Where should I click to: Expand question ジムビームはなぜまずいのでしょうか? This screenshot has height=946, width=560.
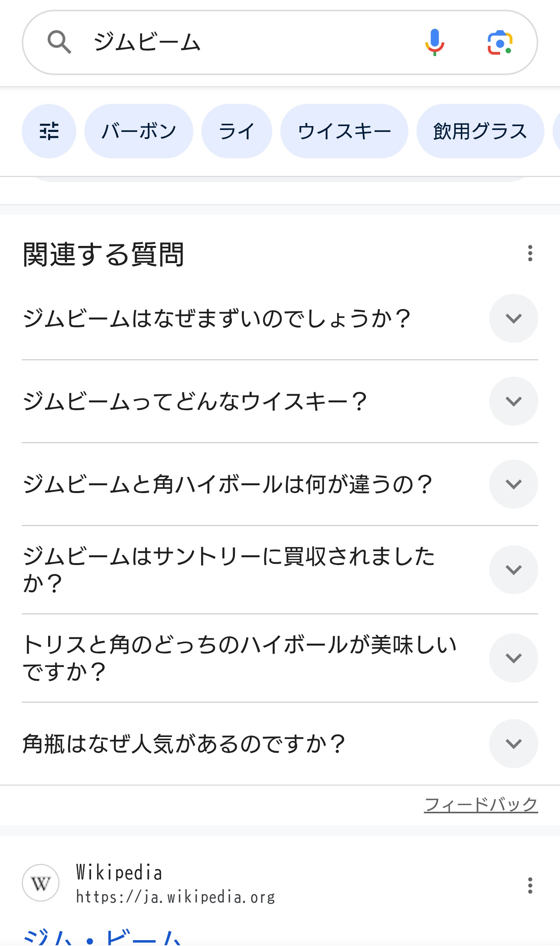(x=513, y=318)
